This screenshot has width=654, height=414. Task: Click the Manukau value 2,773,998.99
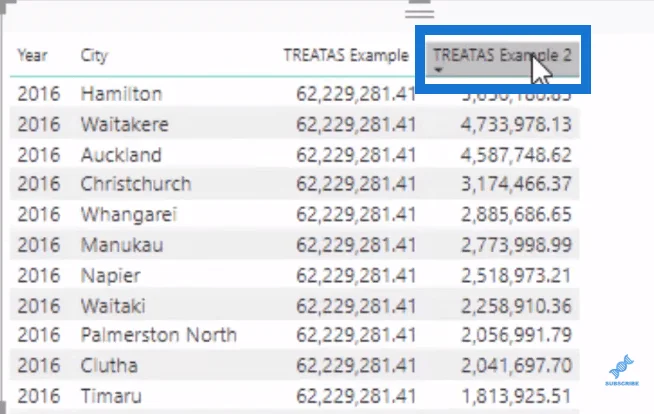click(x=516, y=245)
